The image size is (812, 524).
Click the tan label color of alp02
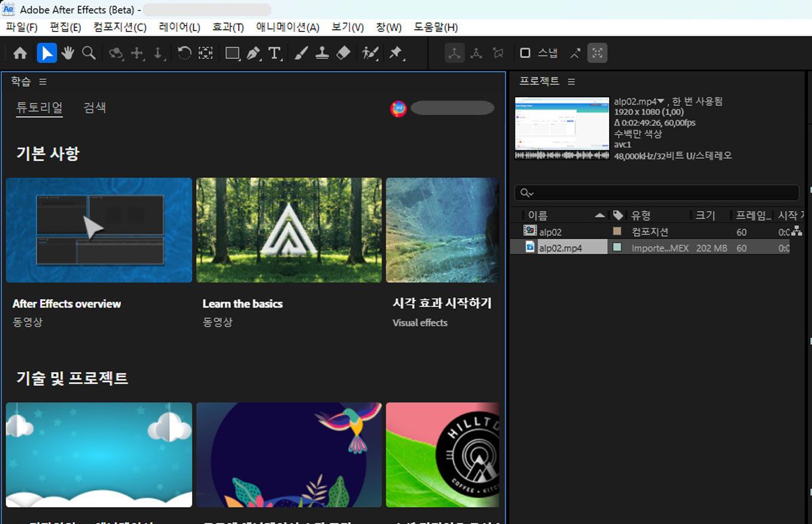tap(617, 231)
